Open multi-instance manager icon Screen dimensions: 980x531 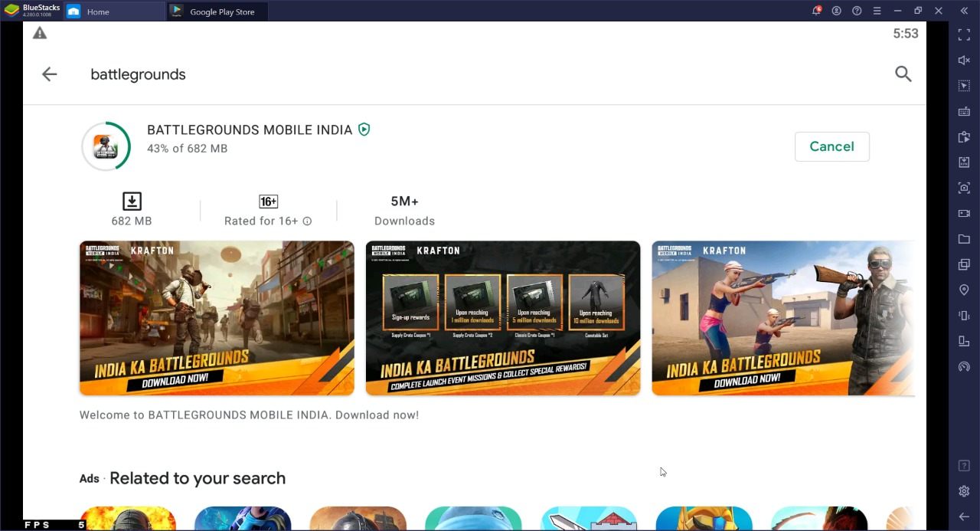click(x=964, y=264)
